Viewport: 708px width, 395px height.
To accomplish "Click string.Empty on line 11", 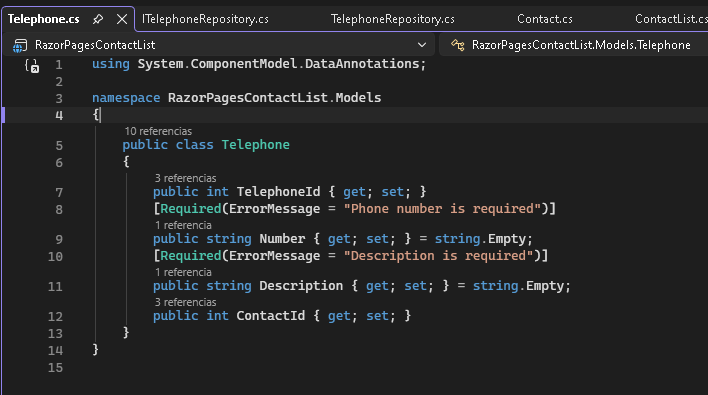I will [518, 285].
